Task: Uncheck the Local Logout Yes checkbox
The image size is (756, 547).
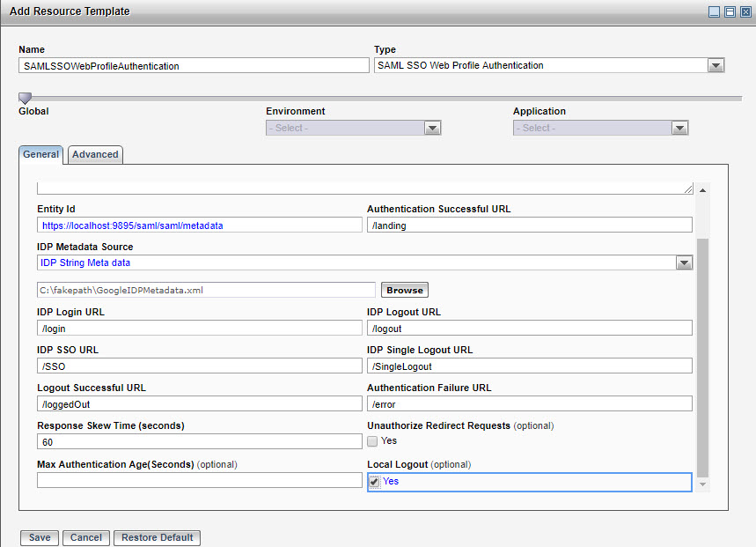Action: tap(374, 482)
